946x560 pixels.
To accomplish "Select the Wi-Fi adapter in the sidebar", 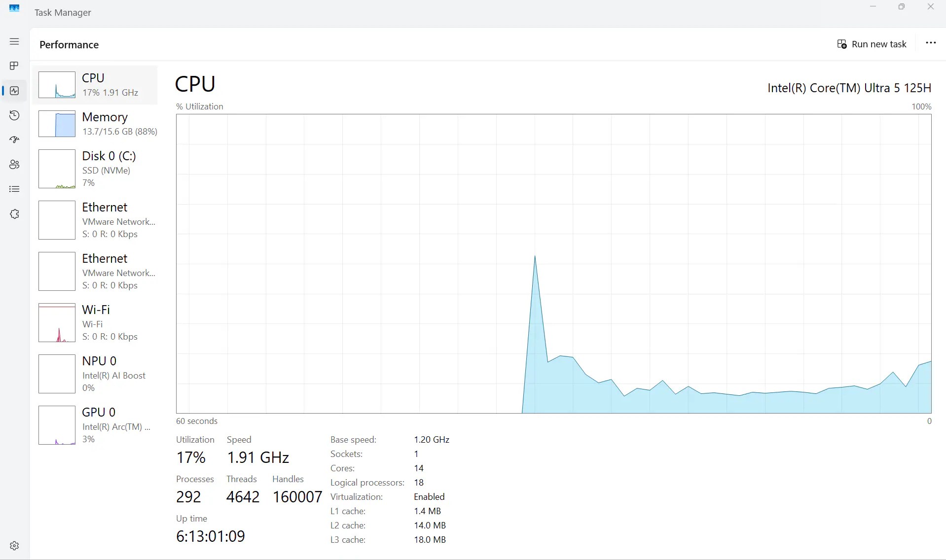I will coord(95,323).
